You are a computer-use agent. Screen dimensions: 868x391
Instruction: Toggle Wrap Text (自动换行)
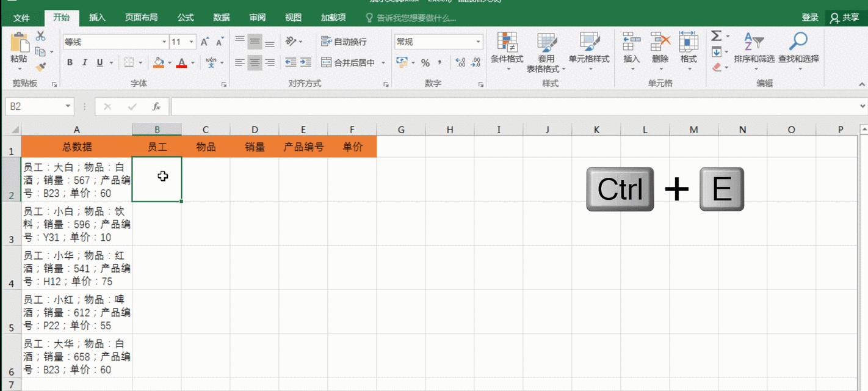click(x=344, y=42)
